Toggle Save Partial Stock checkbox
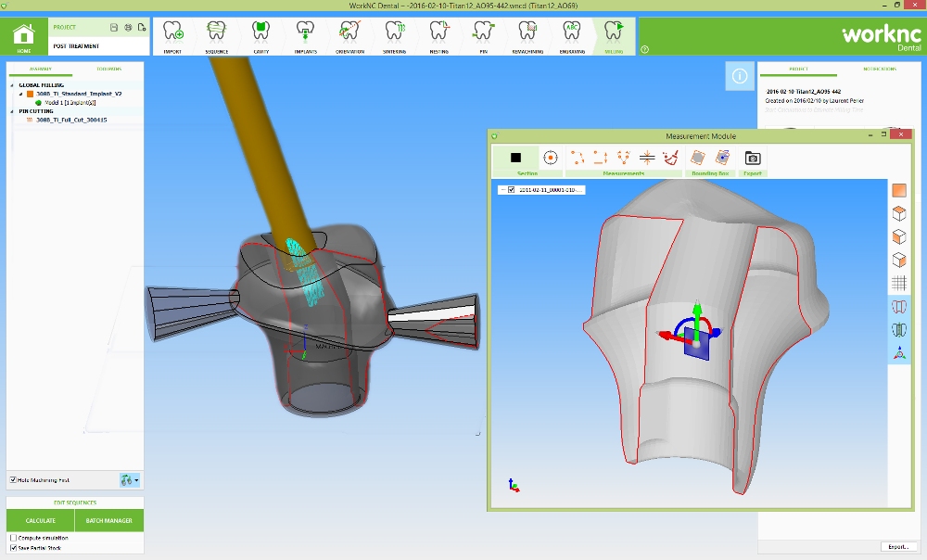927x560 pixels. 13,548
